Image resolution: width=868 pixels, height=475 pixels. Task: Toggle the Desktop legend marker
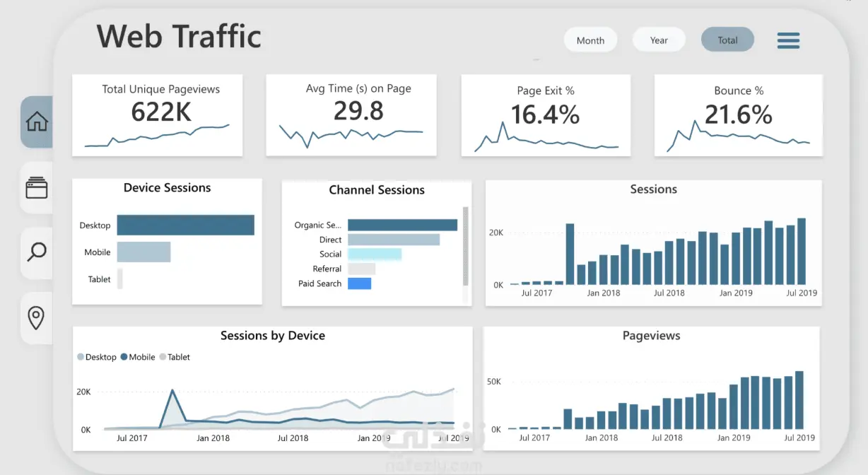pos(81,357)
